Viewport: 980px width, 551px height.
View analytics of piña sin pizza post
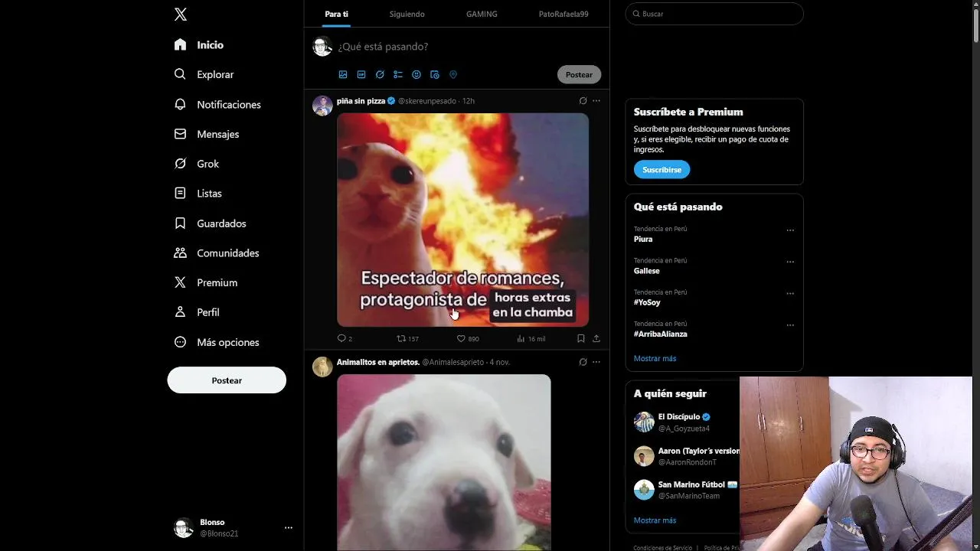coord(531,338)
